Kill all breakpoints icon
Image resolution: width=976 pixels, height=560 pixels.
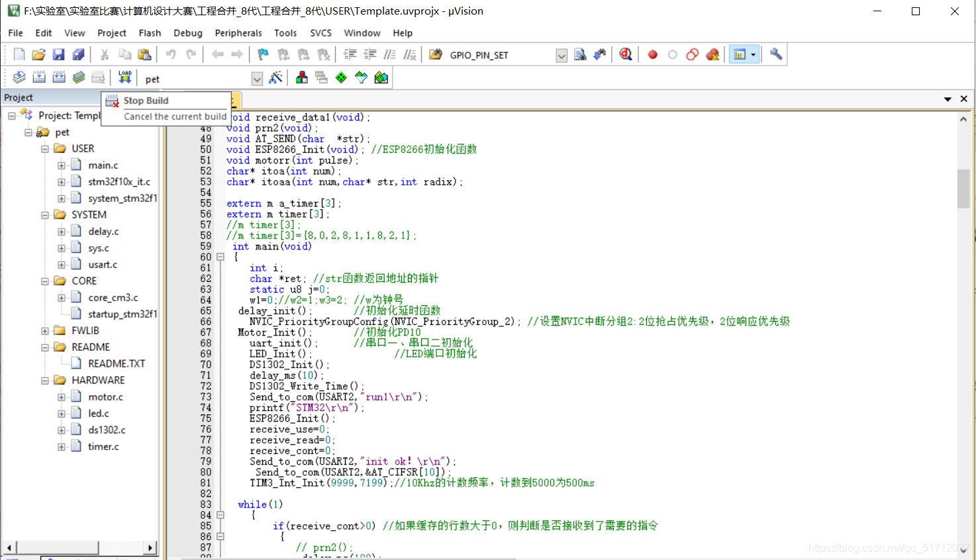[712, 55]
